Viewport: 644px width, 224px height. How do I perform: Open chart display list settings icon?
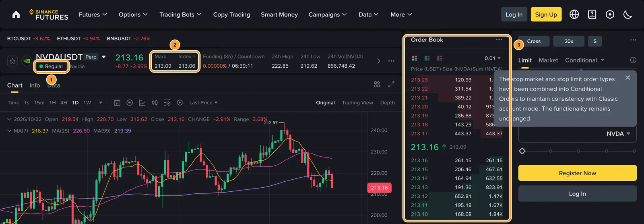tap(167, 103)
